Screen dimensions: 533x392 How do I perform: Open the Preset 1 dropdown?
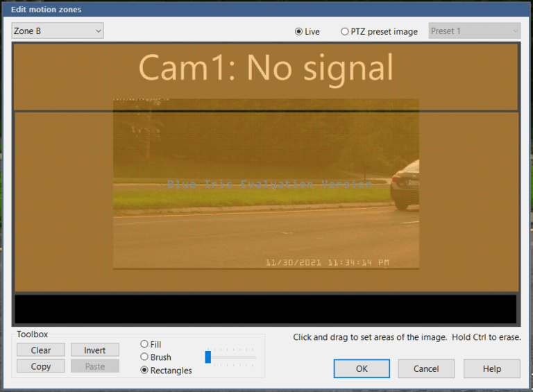click(x=475, y=31)
